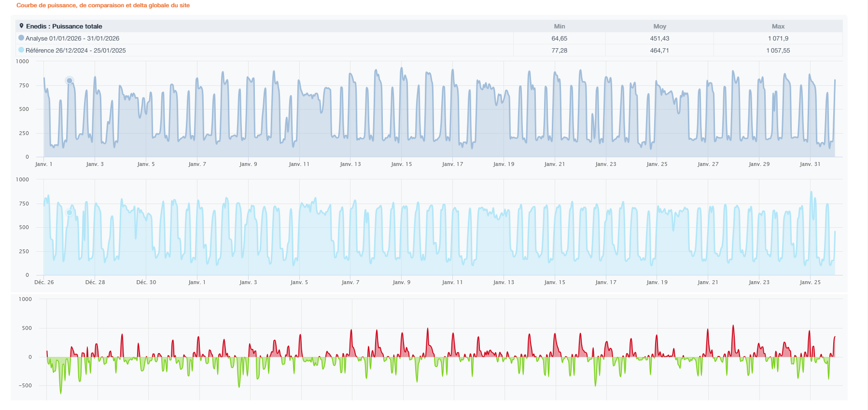Click the Max column header

point(778,27)
